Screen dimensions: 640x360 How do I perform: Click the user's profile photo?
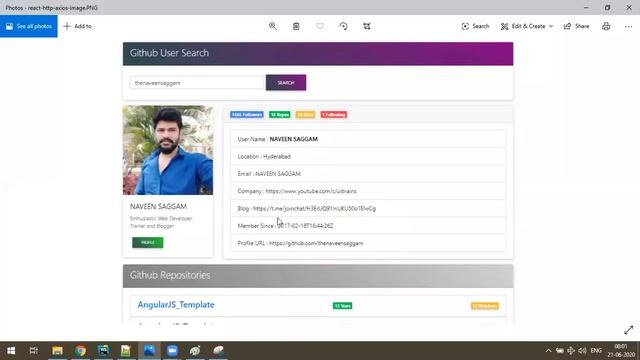tap(168, 150)
